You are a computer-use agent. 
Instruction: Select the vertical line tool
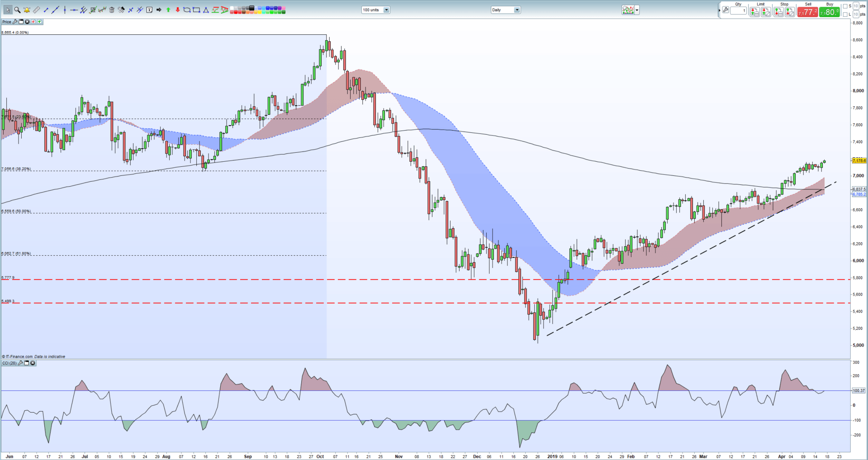pyautogui.click(x=65, y=10)
